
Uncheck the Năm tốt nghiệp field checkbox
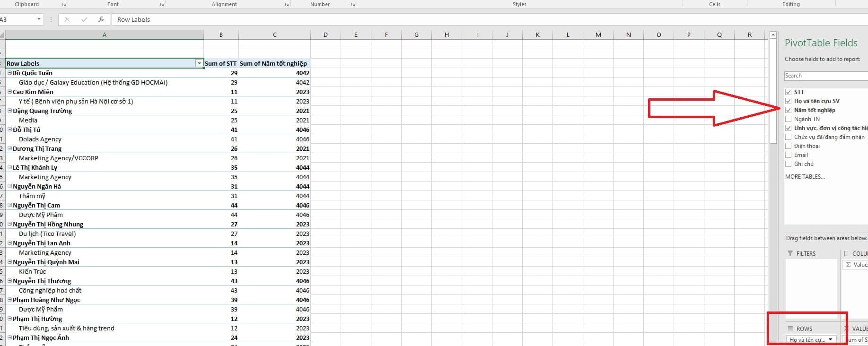pyautogui.click(x=788, y=110)
